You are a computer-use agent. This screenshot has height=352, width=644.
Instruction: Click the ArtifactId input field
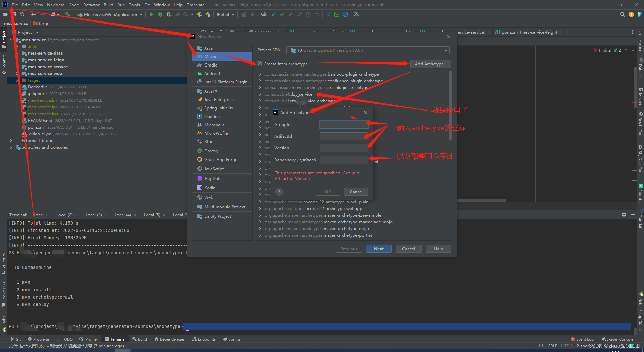coord(344,136)
